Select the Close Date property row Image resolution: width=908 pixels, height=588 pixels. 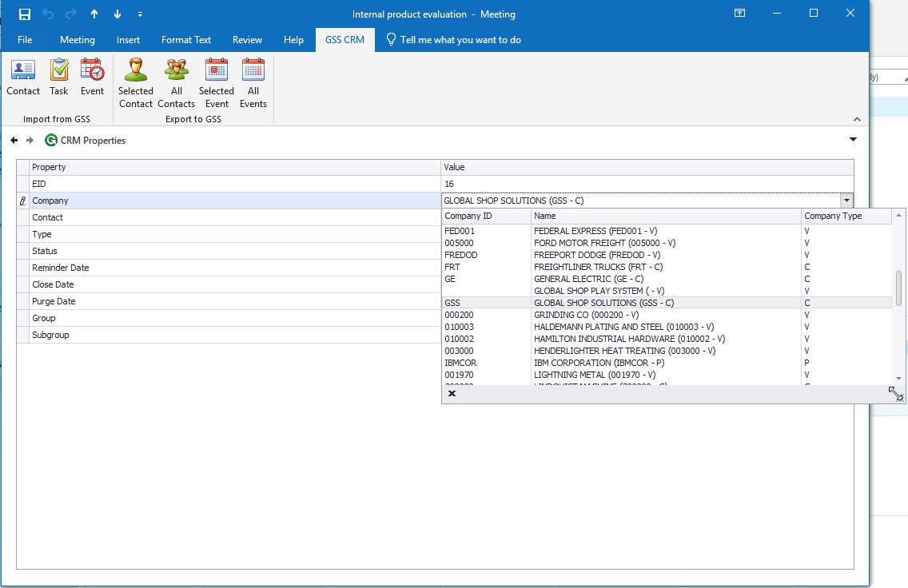pyautogui.click(x=235, y=284)
